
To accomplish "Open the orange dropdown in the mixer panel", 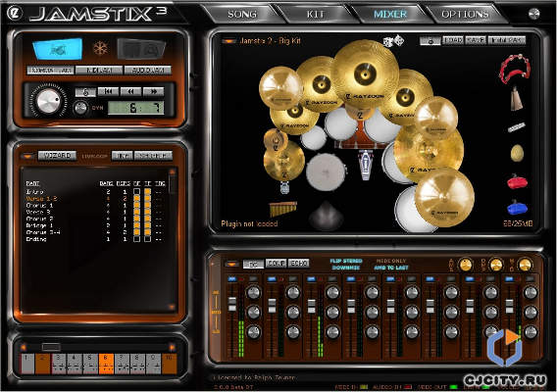I will click(232, 265).
